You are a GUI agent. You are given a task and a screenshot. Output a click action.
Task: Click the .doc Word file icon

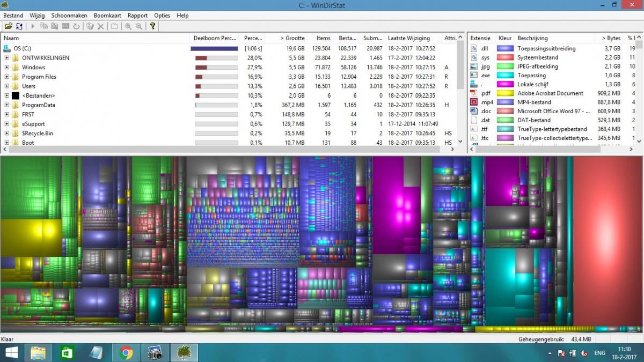pyautogui.click(x=474, y=111)
